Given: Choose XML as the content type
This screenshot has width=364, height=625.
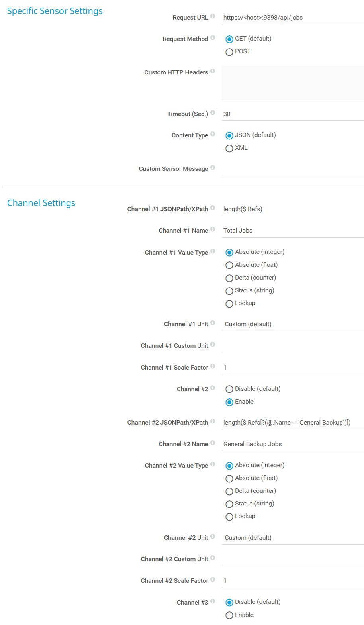Looking at the screenshot, I should [229, 149].
